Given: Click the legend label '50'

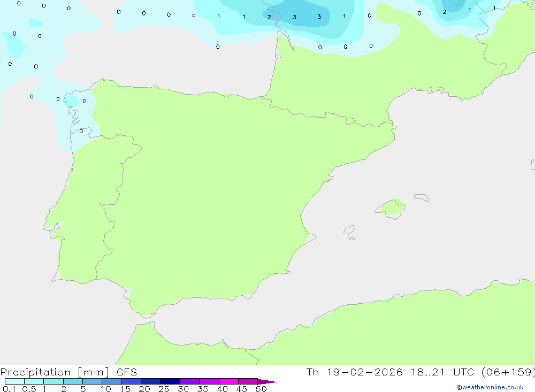Looking at the screenshot, I should click(x=261, y=389).
